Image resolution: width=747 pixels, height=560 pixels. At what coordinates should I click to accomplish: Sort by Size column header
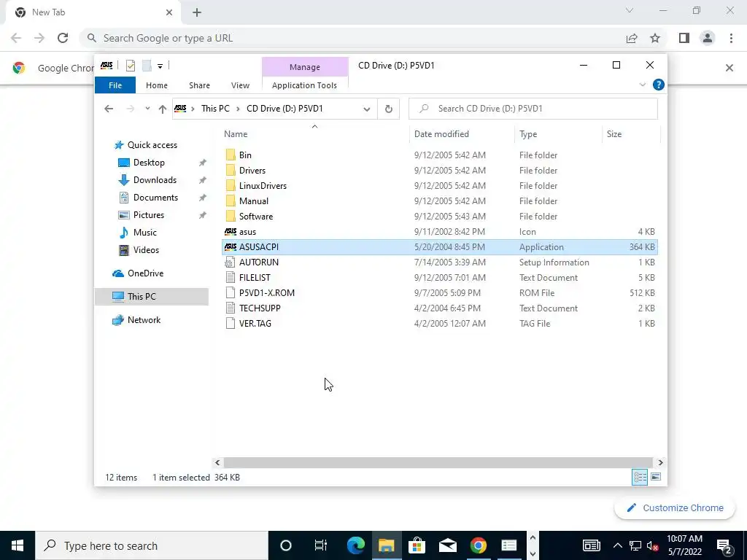click(631, 134)
